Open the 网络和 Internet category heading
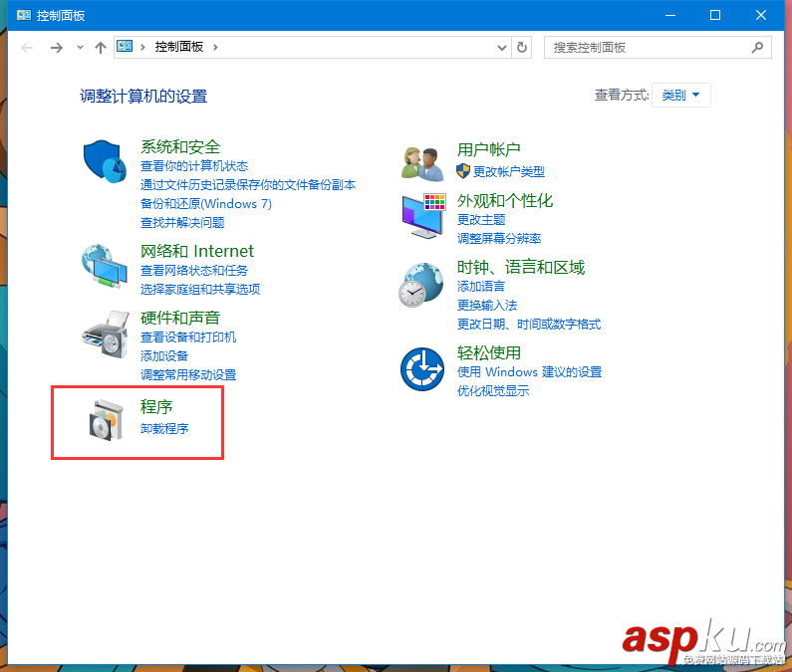This screenshot has height=672, width=792. click(x=197, y=251)
